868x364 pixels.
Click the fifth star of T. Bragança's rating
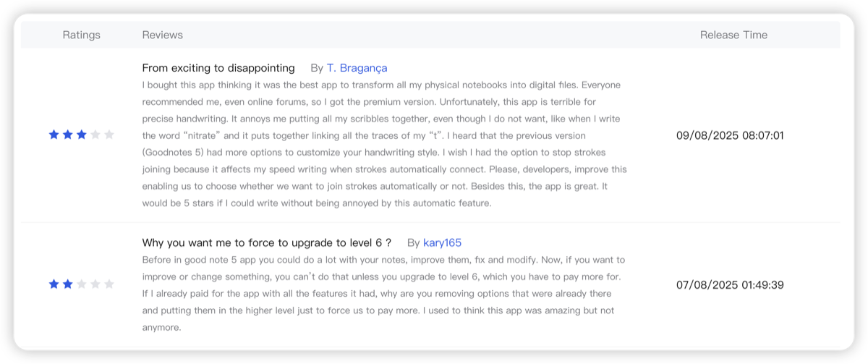(x=109, y=135)
